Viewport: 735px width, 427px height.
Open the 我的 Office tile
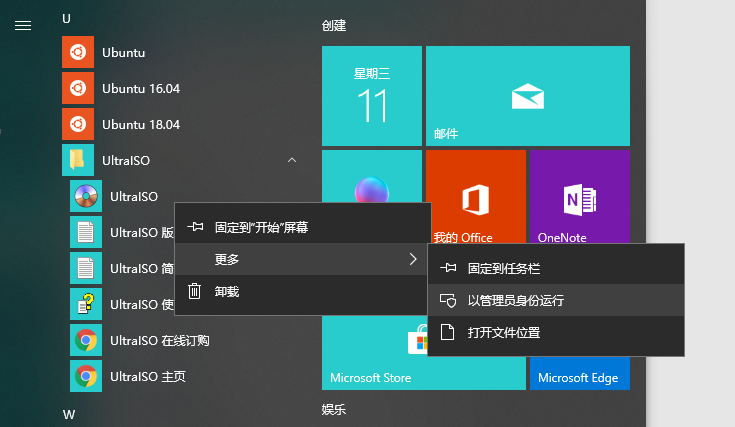point(476,197)
